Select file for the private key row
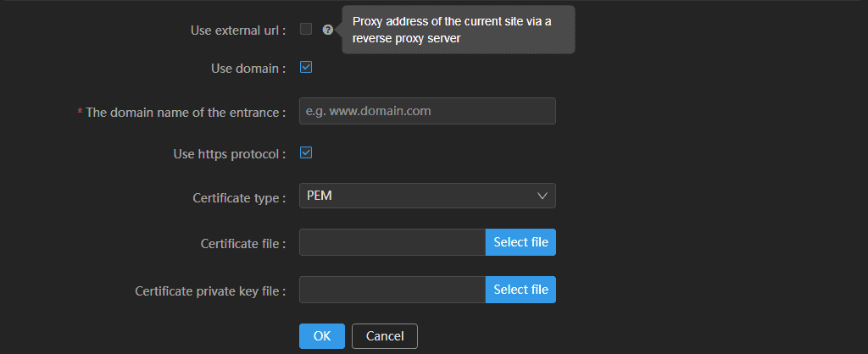 tap(521, 290)
